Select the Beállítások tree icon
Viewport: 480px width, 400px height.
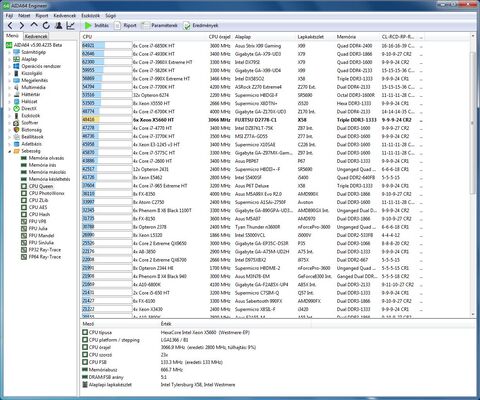(x=16, y=137)
